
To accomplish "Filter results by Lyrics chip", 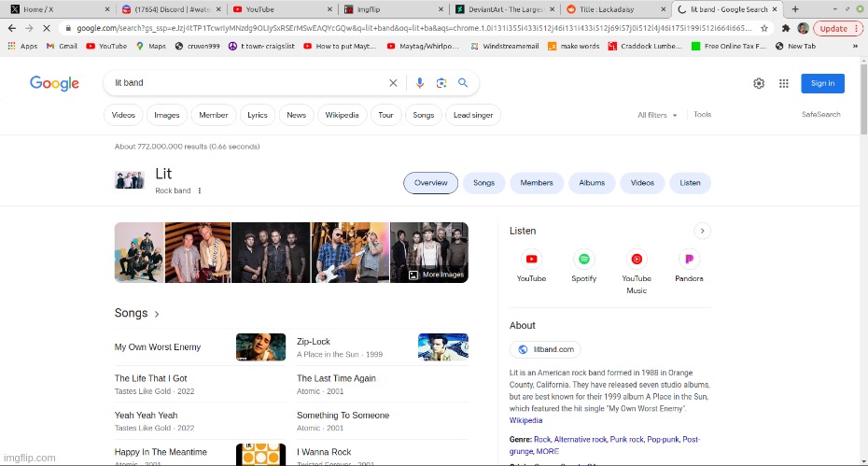I will [x=258, y=115].
